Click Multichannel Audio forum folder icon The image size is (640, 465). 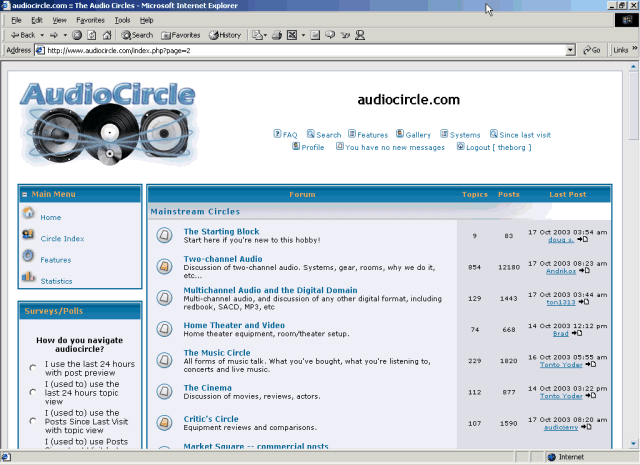tap(164, 298)
